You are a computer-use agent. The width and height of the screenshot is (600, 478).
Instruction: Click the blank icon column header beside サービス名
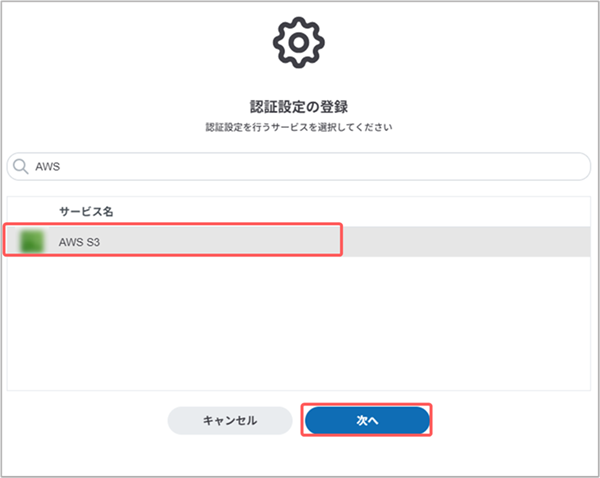[32, 211]
